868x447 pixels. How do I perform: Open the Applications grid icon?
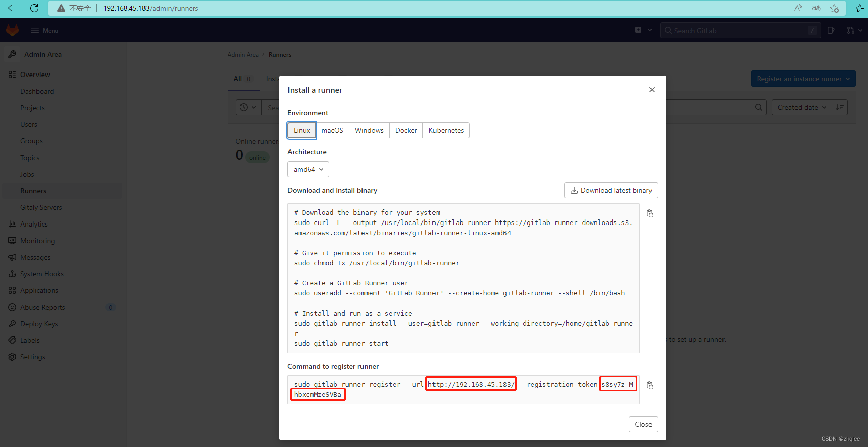[12, 290]
